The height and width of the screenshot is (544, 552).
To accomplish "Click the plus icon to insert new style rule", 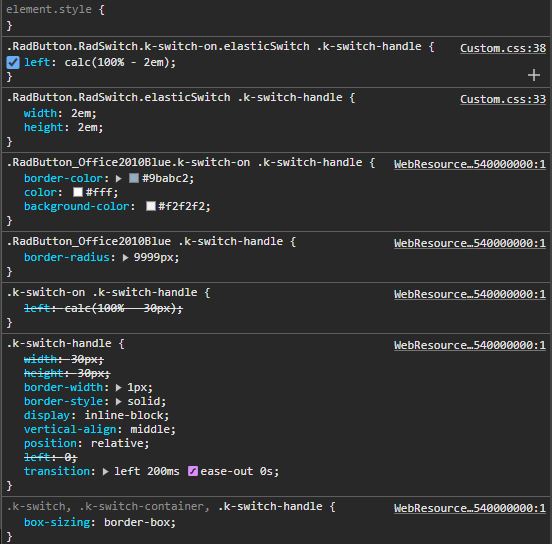I will tap(534, 75).
